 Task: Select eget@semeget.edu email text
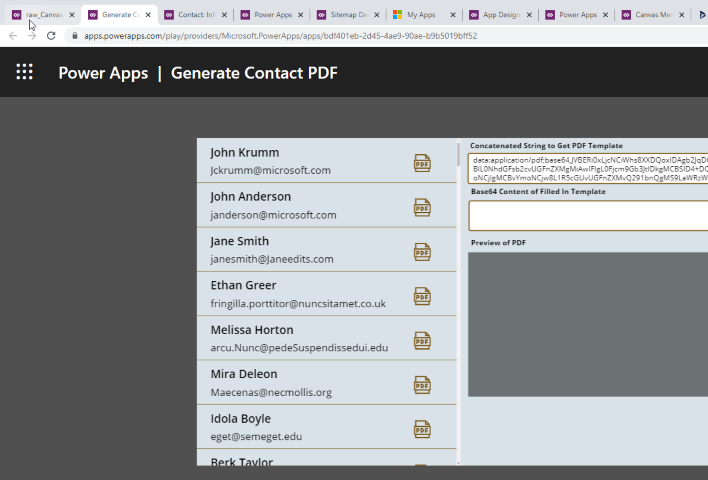click(x=256, y=437)
